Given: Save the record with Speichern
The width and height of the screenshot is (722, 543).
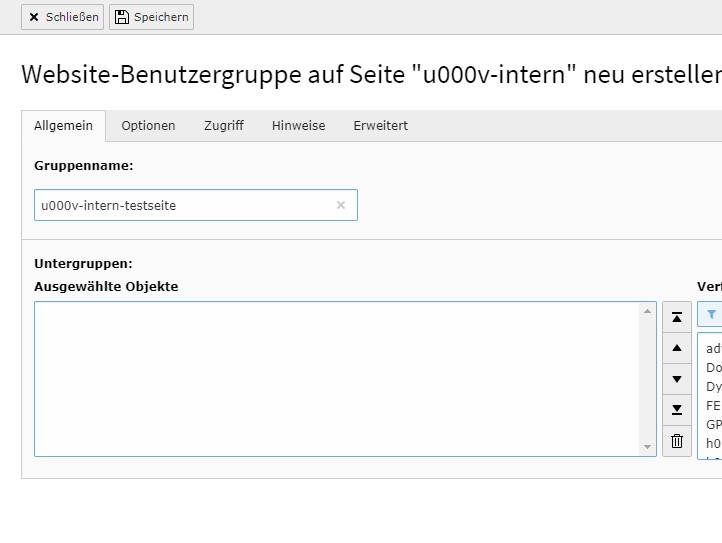Looking at the screenshot, I should click(151, 17).
